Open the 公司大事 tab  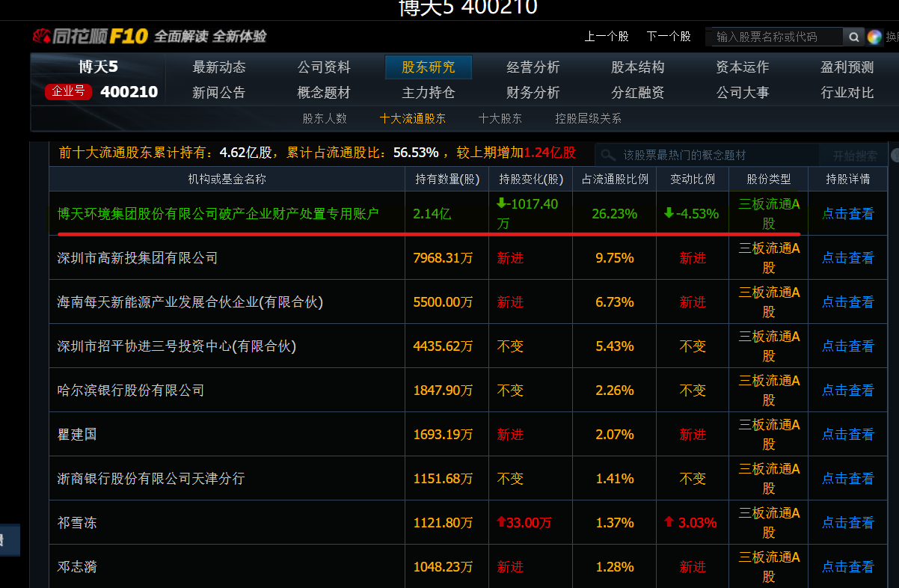(x=743, y=93)
